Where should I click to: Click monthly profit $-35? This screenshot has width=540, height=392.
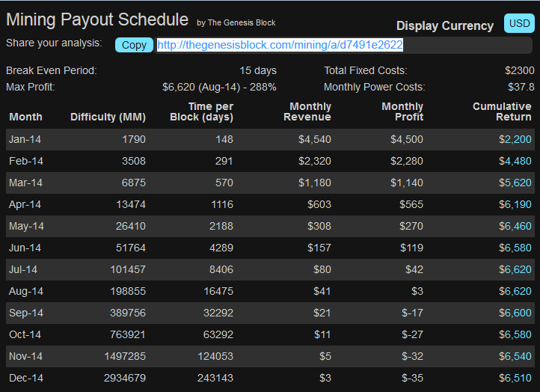412,378
